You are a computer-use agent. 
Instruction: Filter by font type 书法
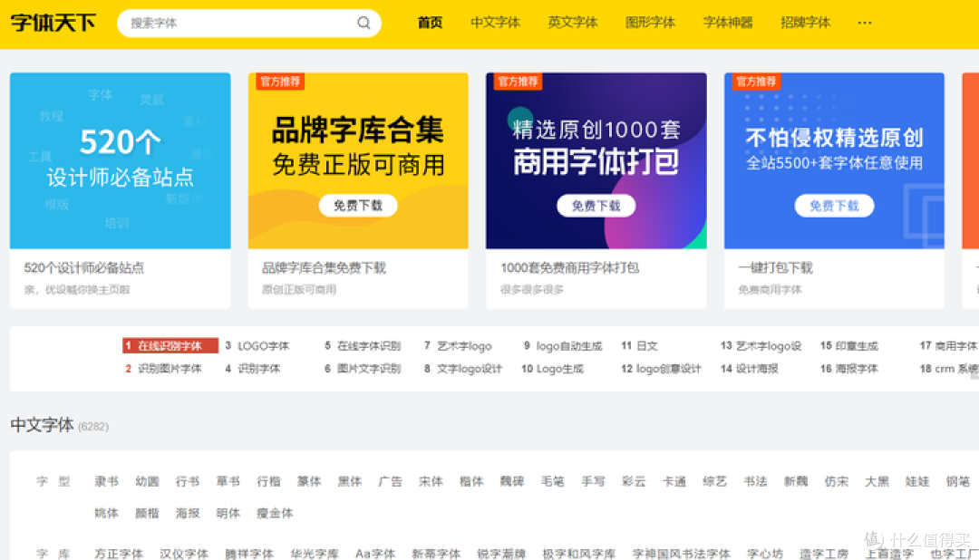click(755, 481)
